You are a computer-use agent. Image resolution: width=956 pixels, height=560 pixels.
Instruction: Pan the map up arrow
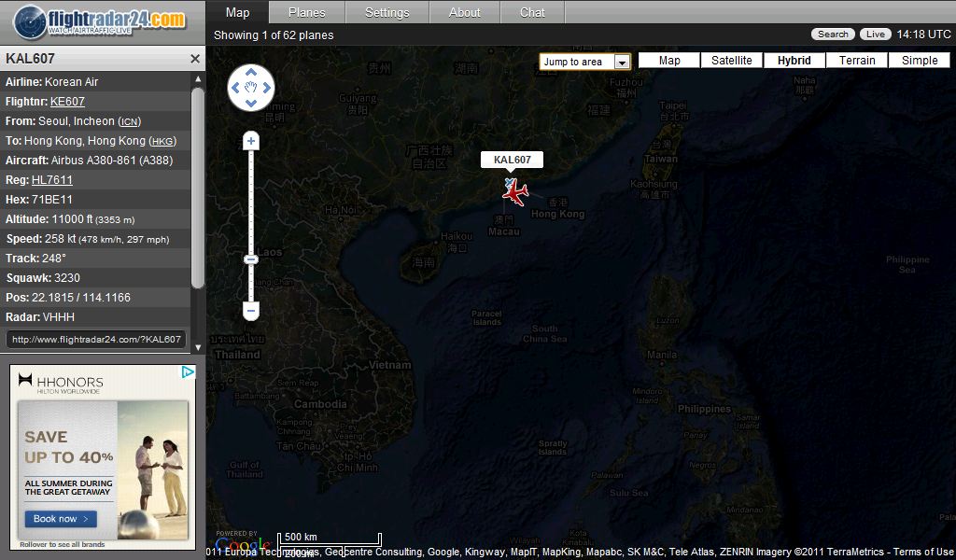250,73
